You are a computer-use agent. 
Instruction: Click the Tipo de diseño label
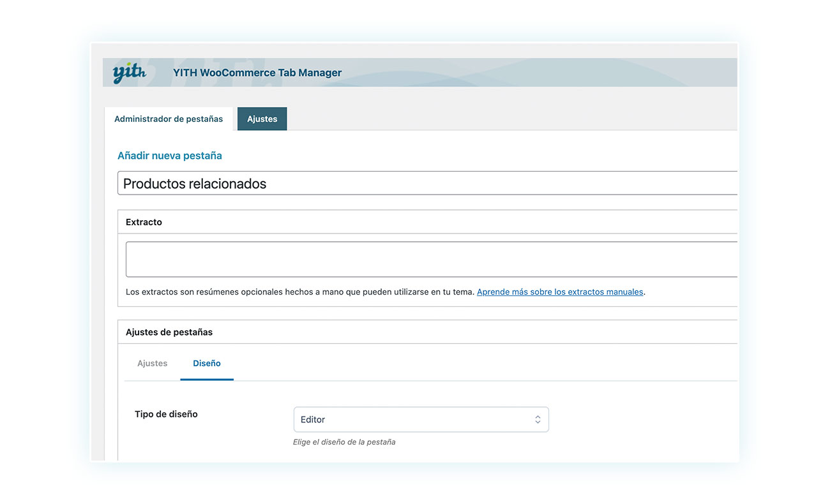[x=166, y=414]
